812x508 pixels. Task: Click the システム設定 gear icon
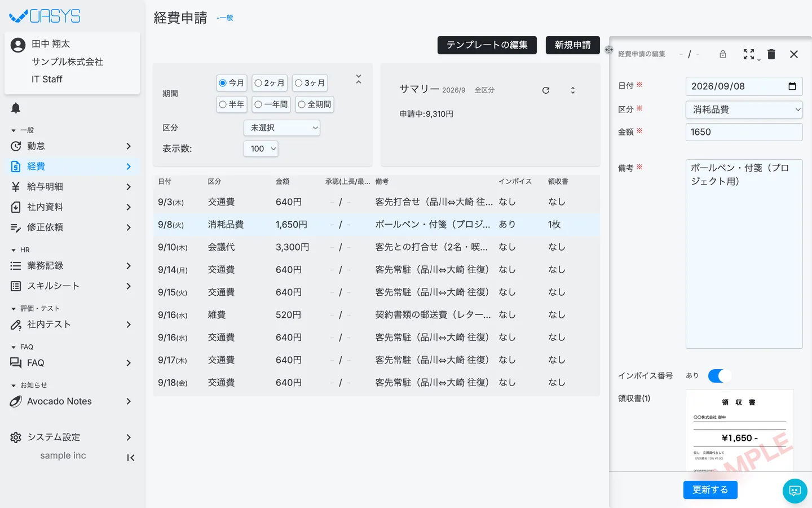click(16, 437)
